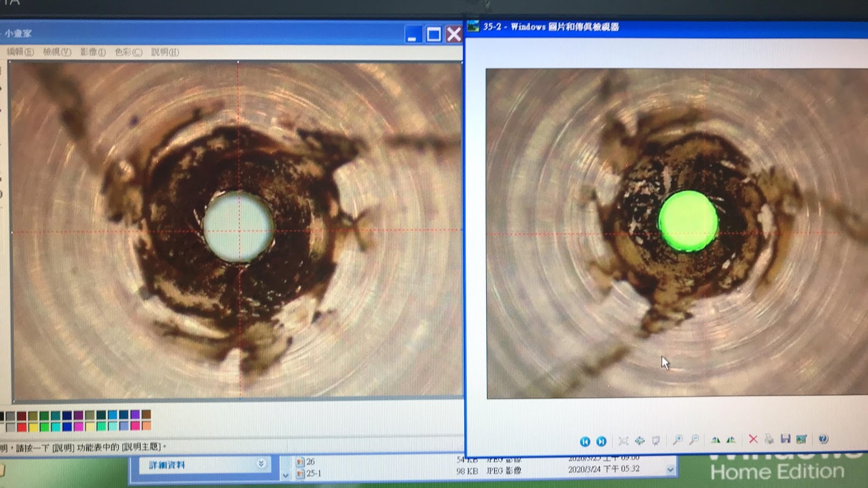
Task: Rotate image clockwise in picture viewer
Action: click(x=716, y=440)
